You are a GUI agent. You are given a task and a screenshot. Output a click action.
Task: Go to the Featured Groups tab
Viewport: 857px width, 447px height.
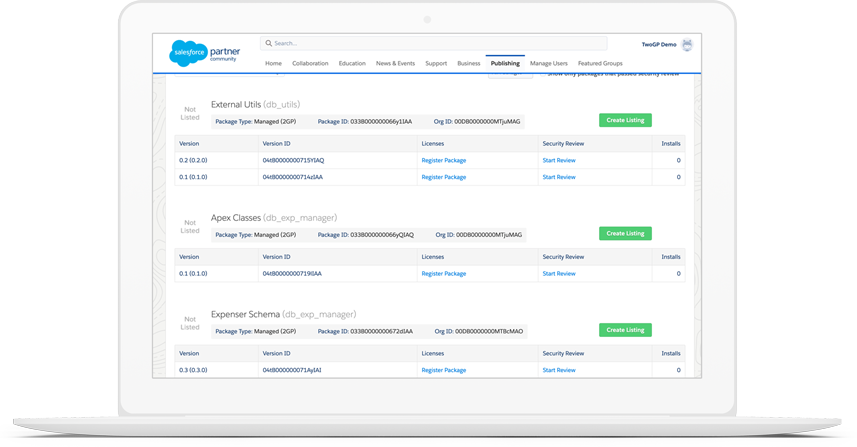[600, 63]
